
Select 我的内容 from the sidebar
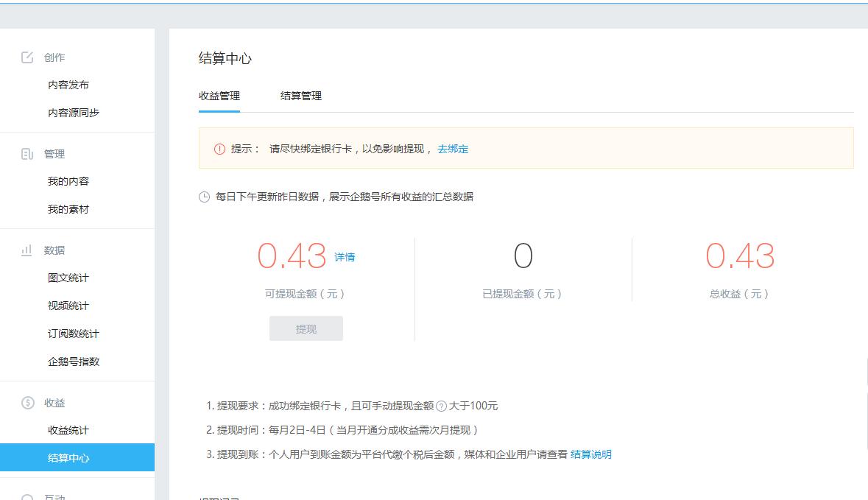pos(68,181)
